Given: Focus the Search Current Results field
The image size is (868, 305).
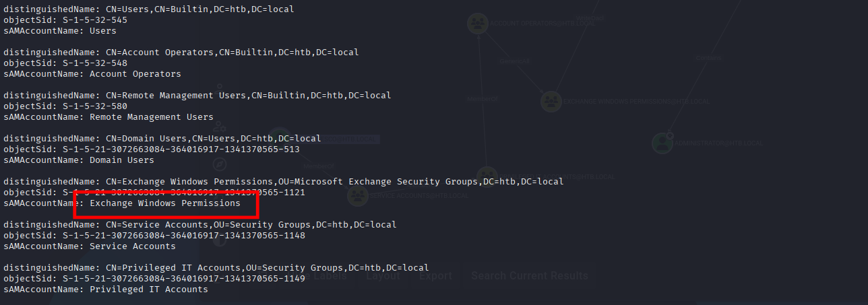Looking at the screenshot, I should coord(529,275).
